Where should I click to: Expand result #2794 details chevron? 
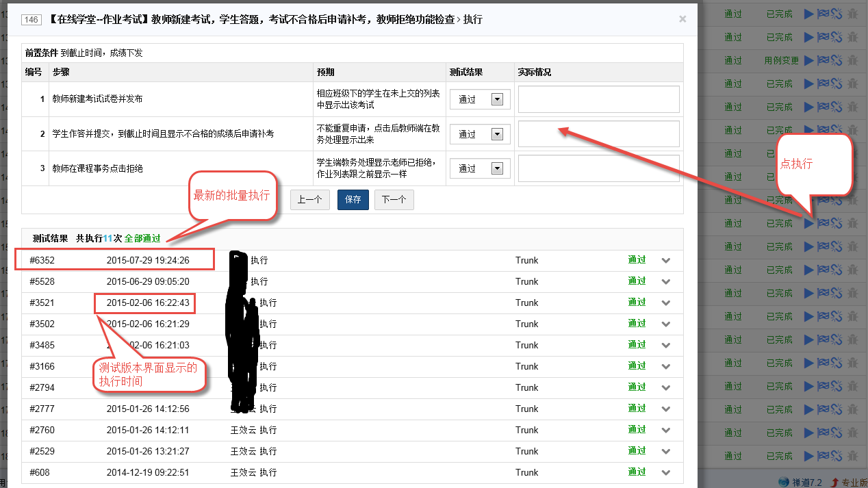[666, 387]
